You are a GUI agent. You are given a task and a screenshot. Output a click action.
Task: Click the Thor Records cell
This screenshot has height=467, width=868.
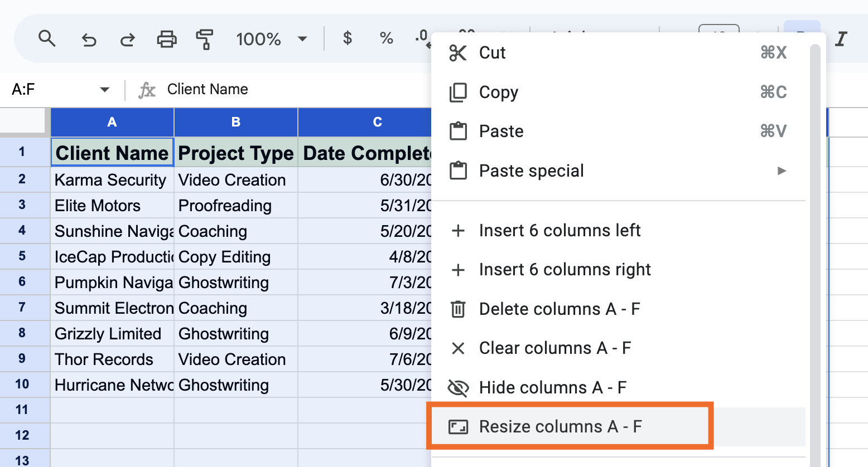(x=112, y=359)
